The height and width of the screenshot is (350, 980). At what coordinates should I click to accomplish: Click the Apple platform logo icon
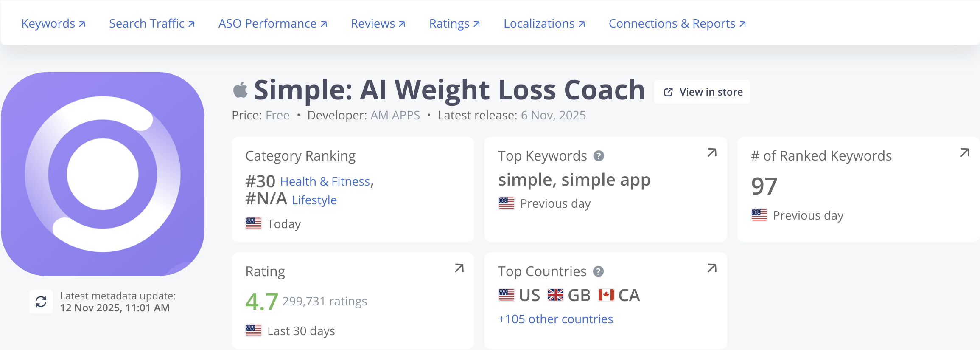(241, 90)
